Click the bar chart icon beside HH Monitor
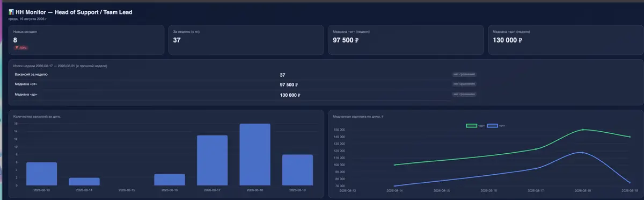 click(11, 12)
